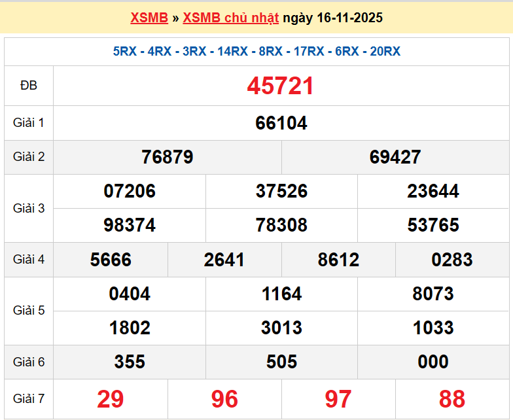Viewport: 513px width, 420px height.
Task: Select the Giải 1 number 66104
Action: point(281,123)
